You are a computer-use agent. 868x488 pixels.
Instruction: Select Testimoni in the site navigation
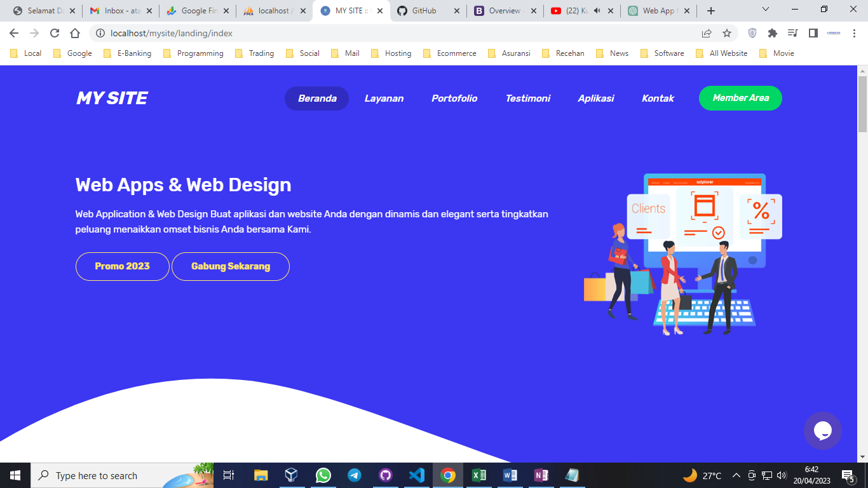[528, 98]
